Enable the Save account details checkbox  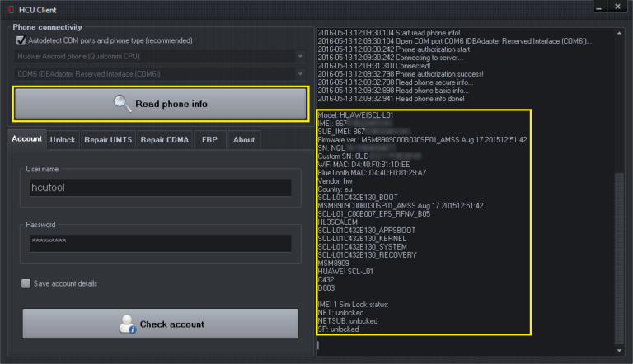click(26, 283)
